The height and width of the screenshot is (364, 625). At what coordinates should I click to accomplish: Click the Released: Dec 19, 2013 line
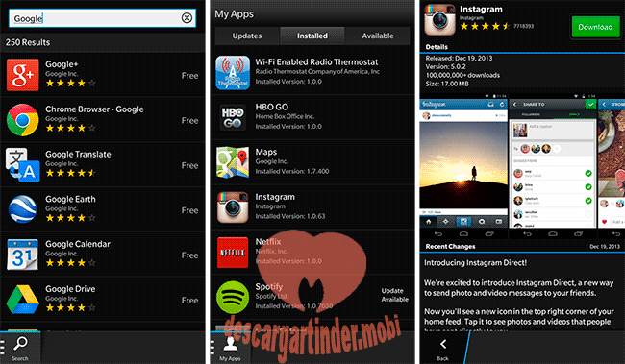459,59
